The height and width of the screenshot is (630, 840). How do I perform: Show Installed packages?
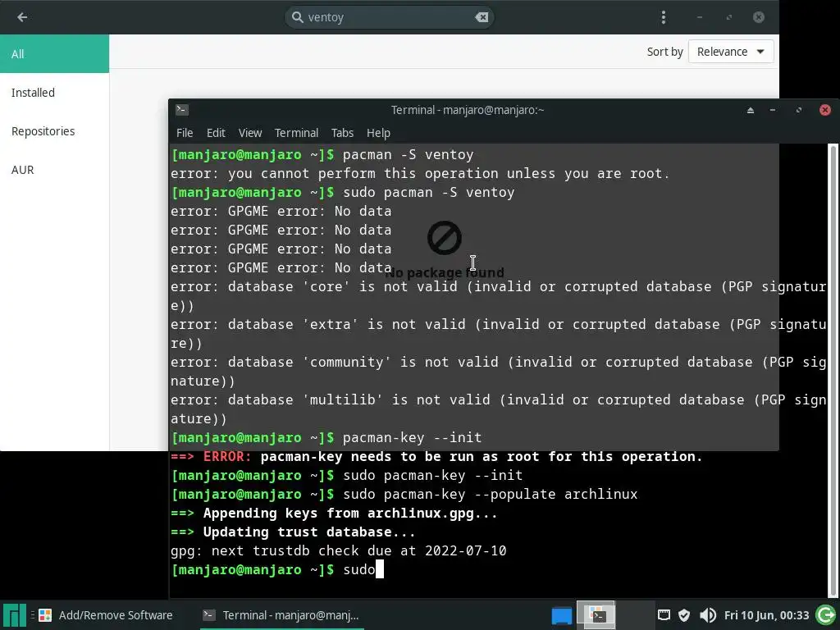(54, 92)
